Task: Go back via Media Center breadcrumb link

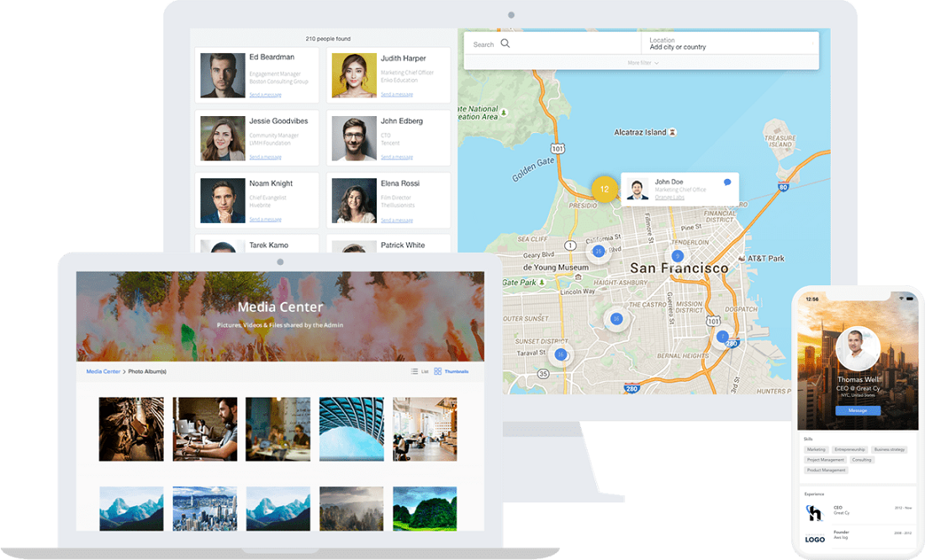Action: coord(103,371)
